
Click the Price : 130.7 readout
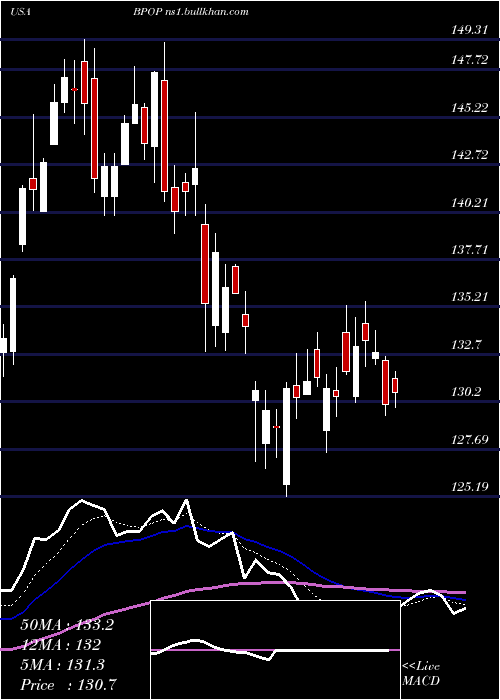69,685
